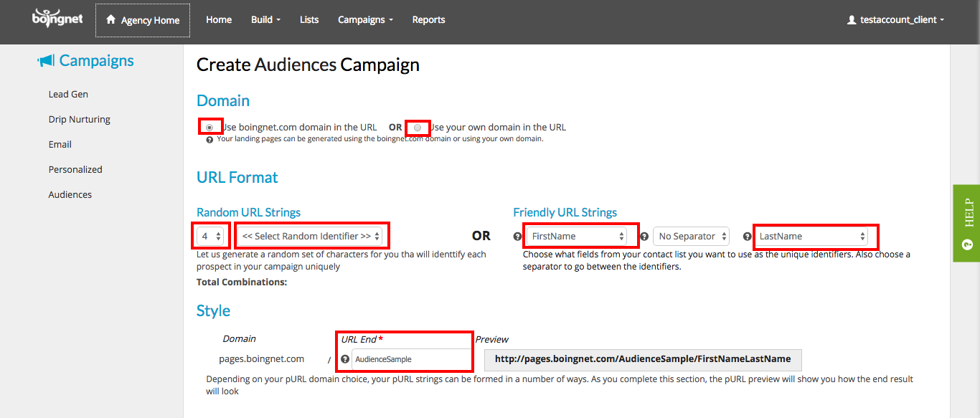Click the user profile icon beside testaccount_client
Image resolution: width=980 pixels, height=418 pixels.
tap(852, 20)
